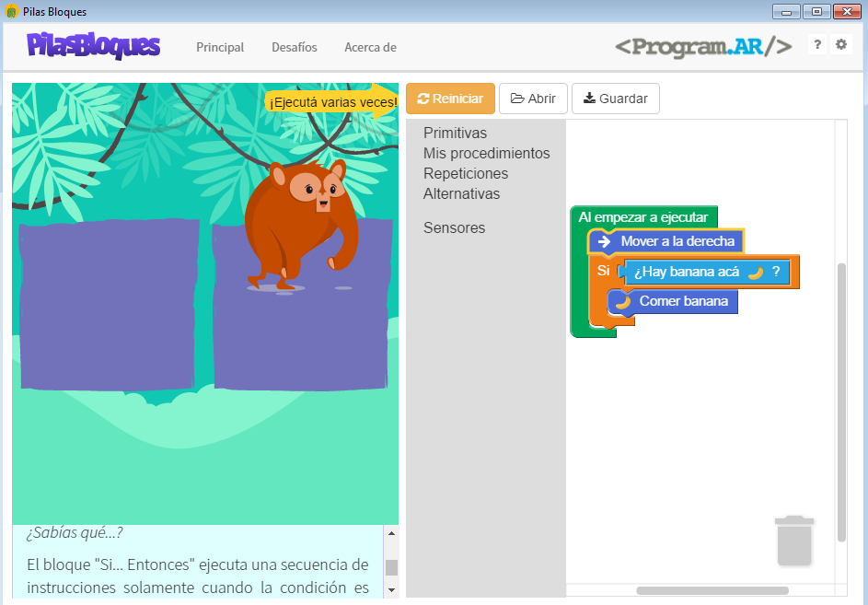This screenshot has height=605, width=868.
Task: Click the Abrir button
Action: (x=533, y=99)
